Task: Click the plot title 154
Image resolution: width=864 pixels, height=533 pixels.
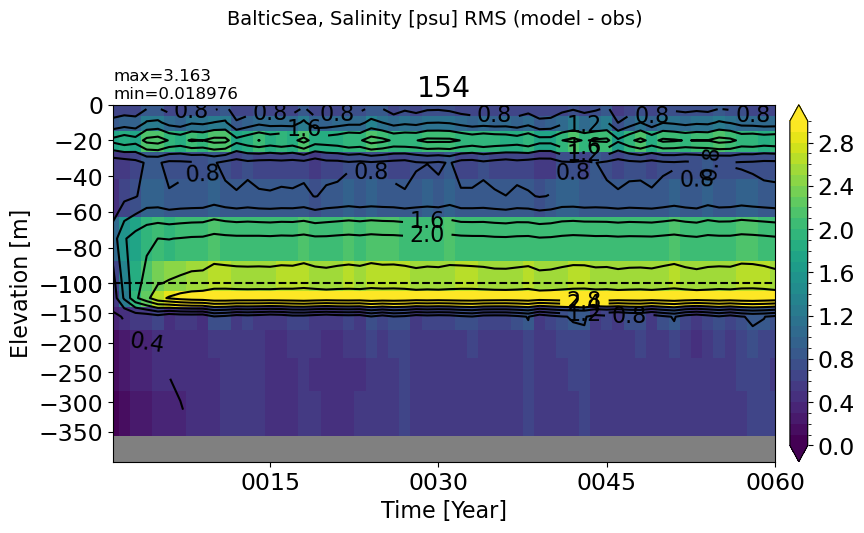Action: (x=443, y=88)
